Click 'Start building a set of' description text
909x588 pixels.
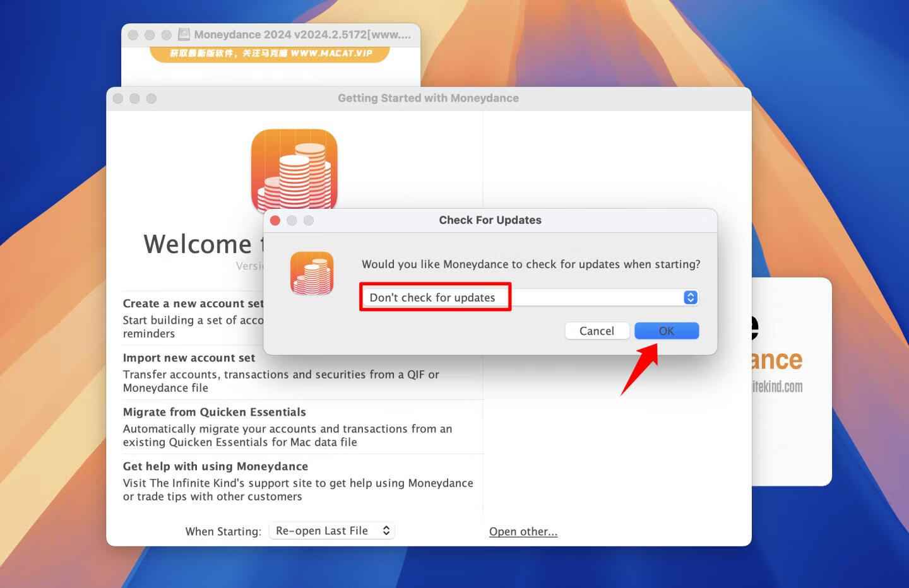coord(193,327)
